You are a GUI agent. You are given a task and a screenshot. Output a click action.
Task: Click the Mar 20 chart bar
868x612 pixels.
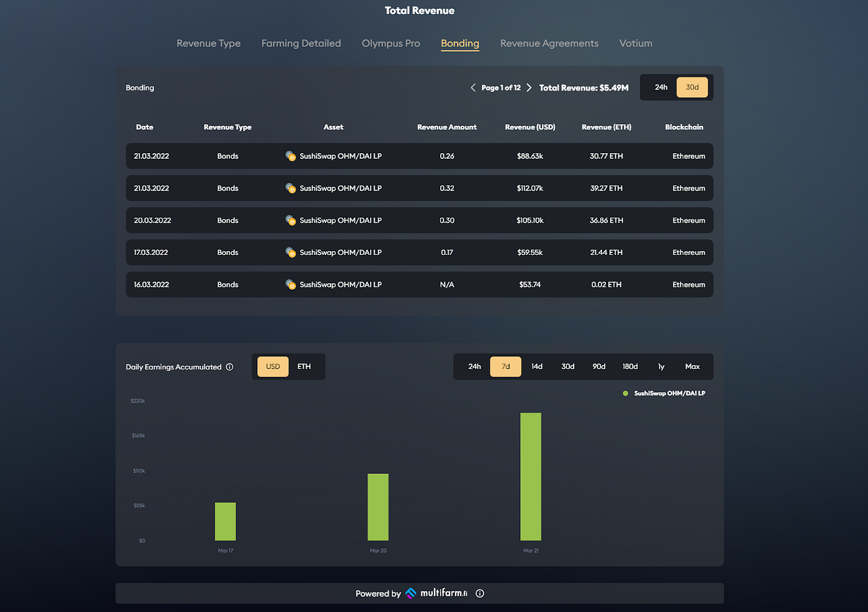(x=378, y=507)
